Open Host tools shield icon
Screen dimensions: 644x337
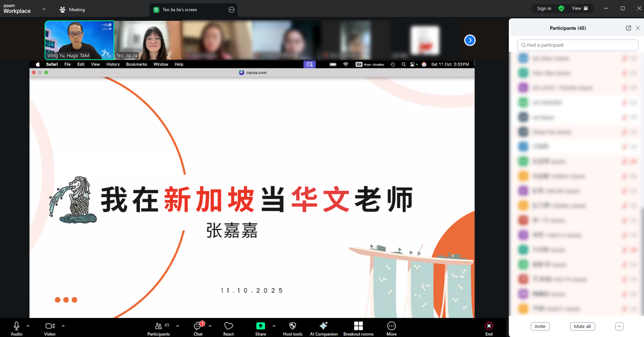click(292, 326)
